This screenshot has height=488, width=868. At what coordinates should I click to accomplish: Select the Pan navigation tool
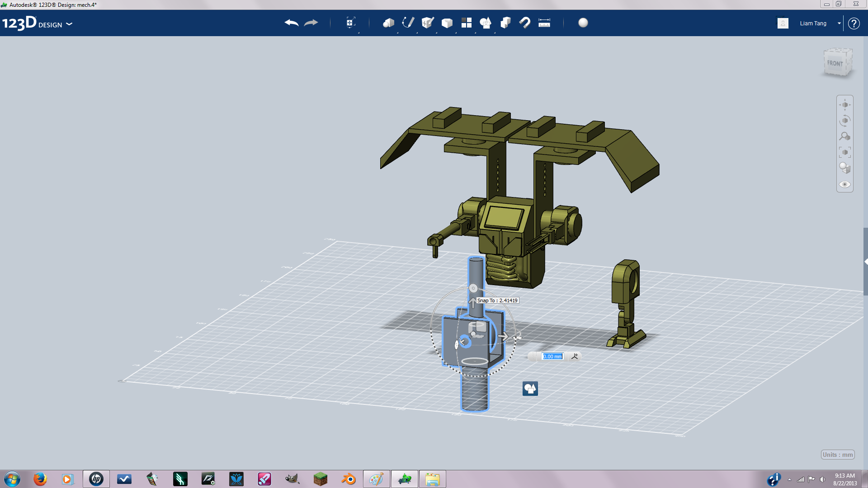click(844, 105)
